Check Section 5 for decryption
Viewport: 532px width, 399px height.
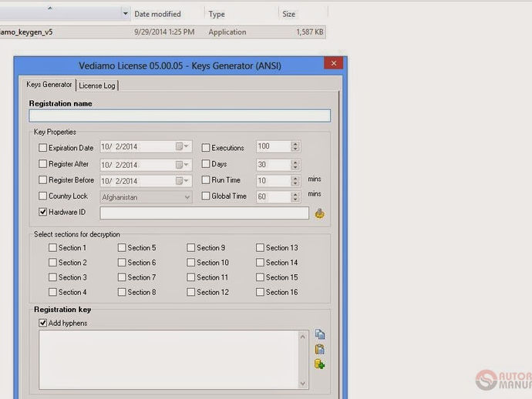coord(122,248)
